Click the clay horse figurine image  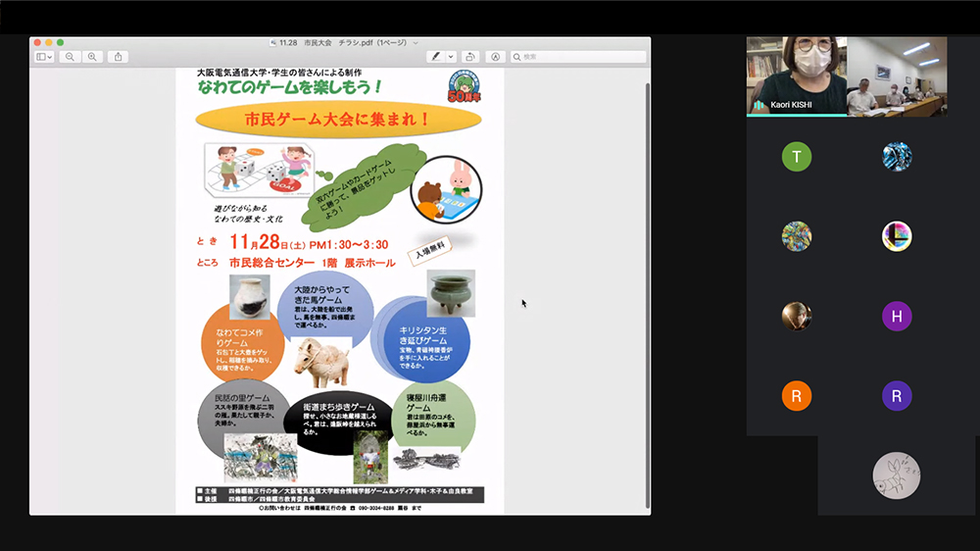pos(322,363)
